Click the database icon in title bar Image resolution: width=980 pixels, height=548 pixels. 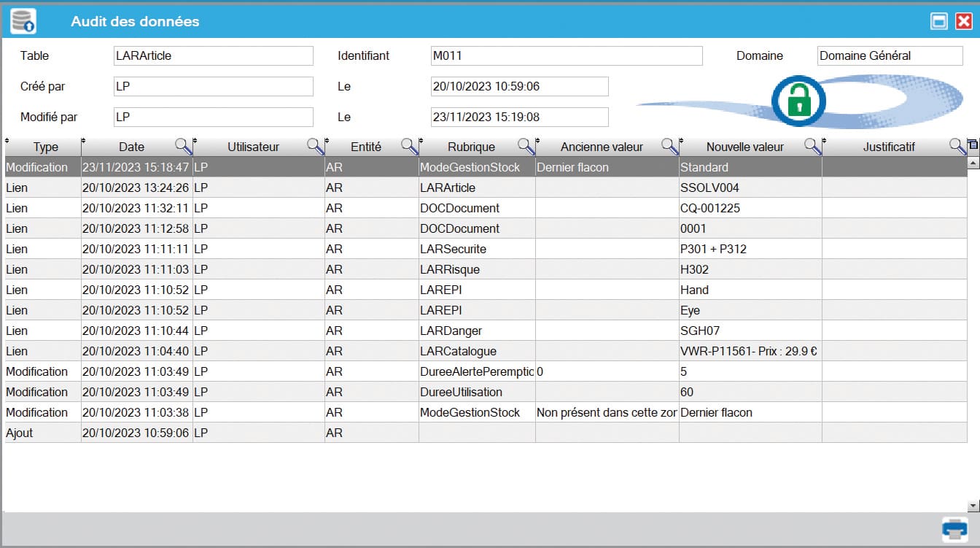tap(23, 21)
